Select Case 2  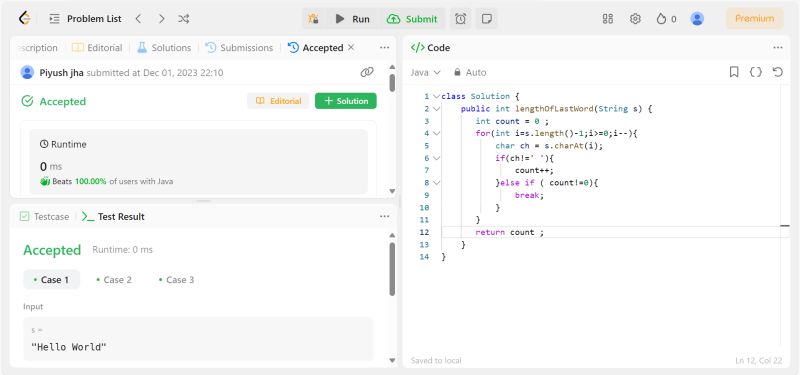click(114, 280)
